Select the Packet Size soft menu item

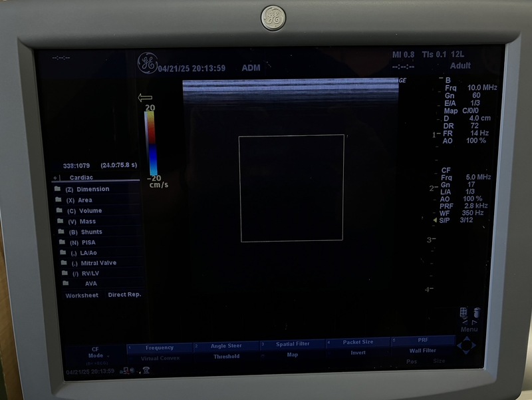point(358,342)
